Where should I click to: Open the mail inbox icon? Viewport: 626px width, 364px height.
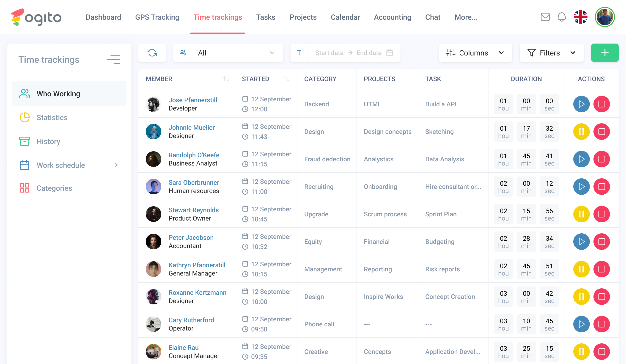[545, 17]
